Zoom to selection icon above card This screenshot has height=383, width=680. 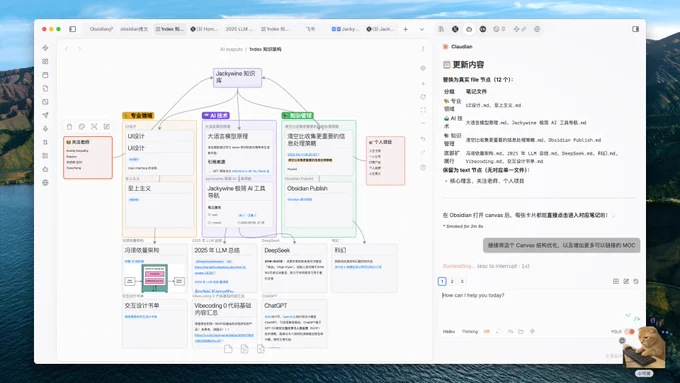pos(94,127)
